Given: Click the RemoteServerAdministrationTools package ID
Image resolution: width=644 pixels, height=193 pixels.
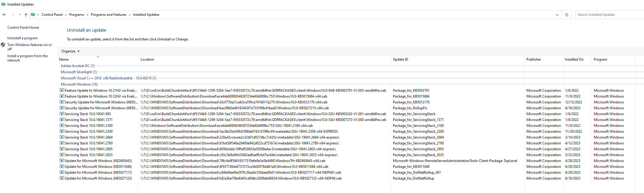Looking at the screenshot, I should [x=455, y=161].
